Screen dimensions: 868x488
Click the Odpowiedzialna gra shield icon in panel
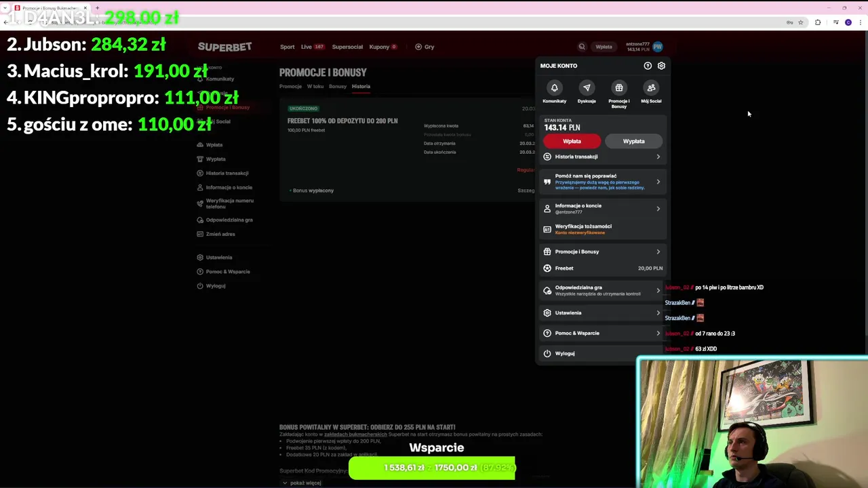547,290
